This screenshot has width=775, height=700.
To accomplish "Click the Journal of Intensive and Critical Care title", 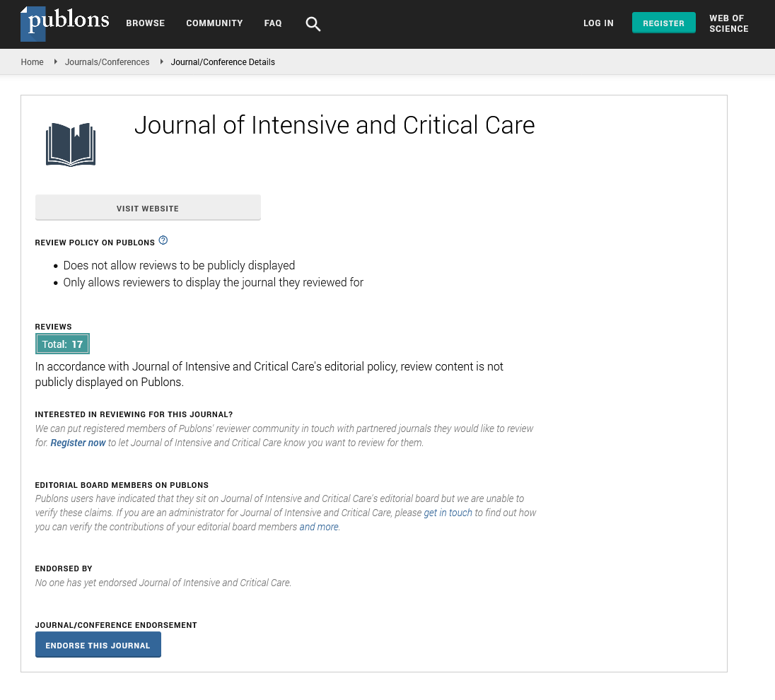I will 334,125.
